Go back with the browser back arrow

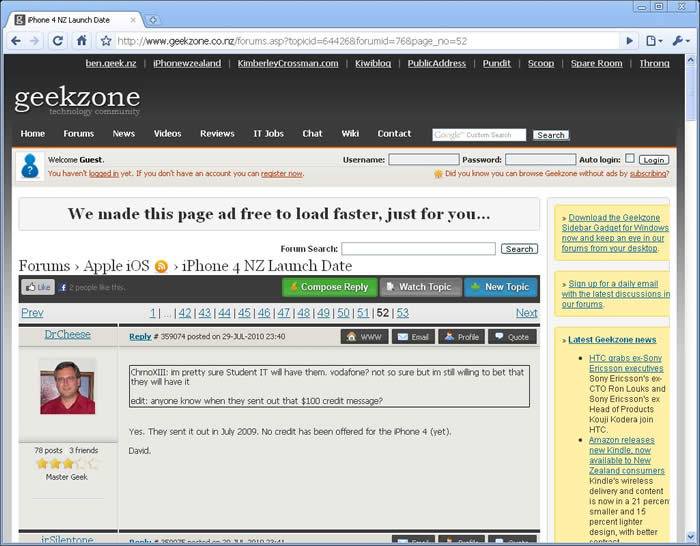[16, 41]
